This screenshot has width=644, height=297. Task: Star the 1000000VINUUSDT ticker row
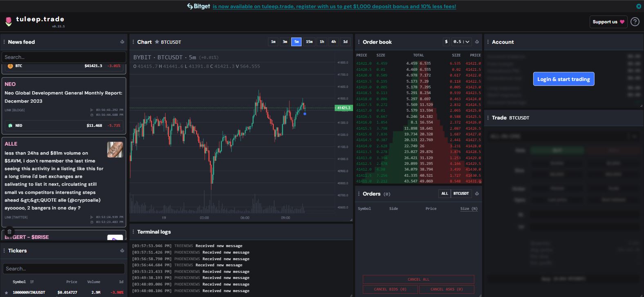click(x=6, y=292)
